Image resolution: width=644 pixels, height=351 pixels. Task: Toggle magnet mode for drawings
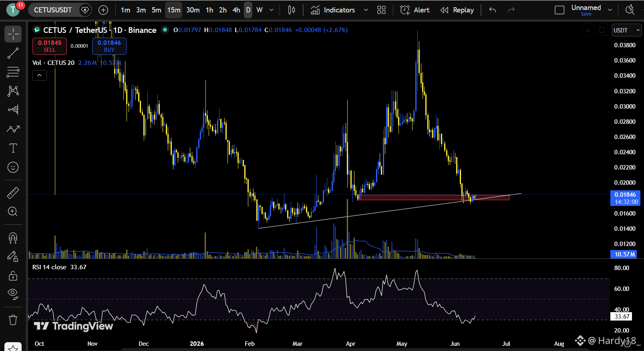click(x=13, y=238)
